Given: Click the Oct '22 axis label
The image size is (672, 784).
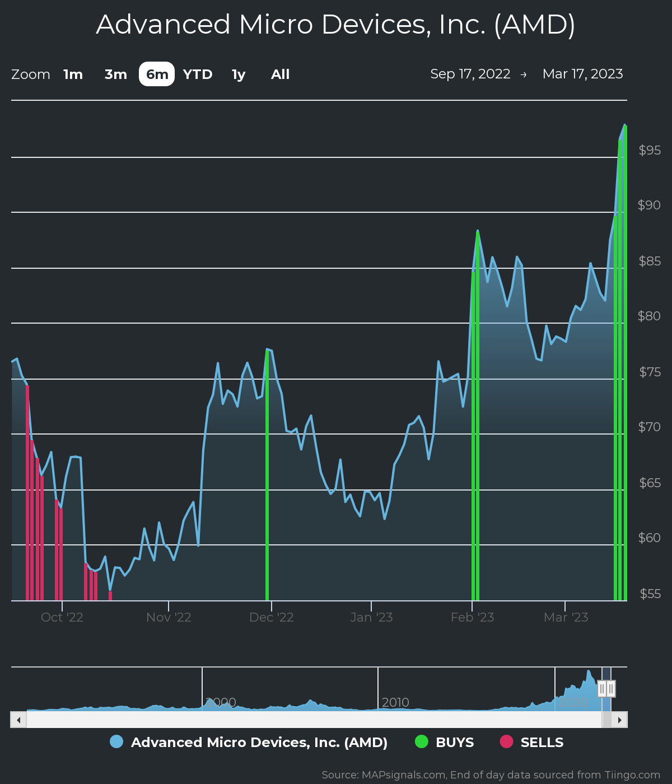Looking at the screenshot, I should point(62,617).
